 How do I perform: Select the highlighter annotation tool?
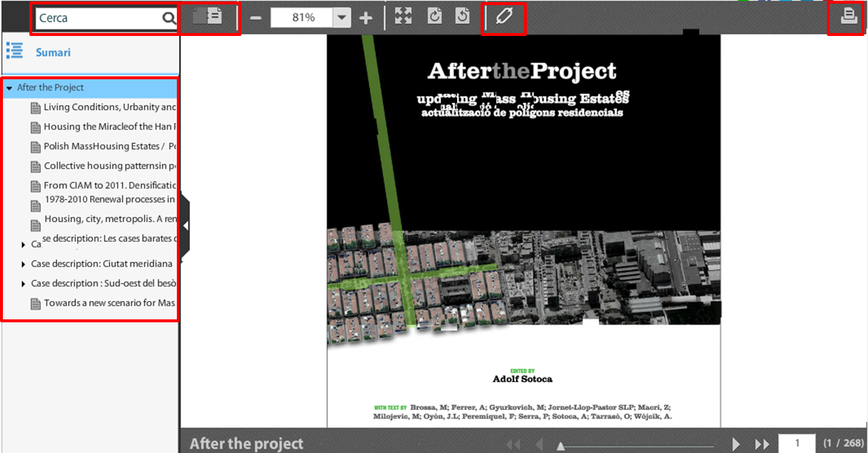coord(504,16)
